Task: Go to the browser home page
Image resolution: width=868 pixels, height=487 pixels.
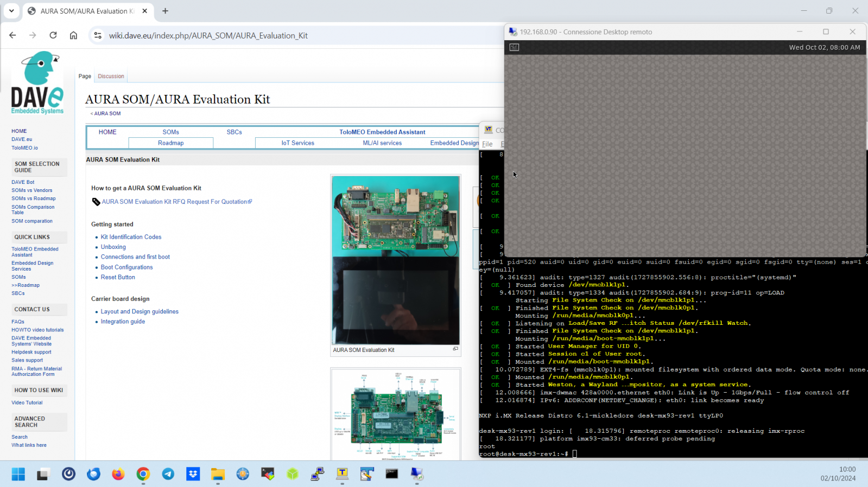Action: pyautogui.click(x=73, y=35)
